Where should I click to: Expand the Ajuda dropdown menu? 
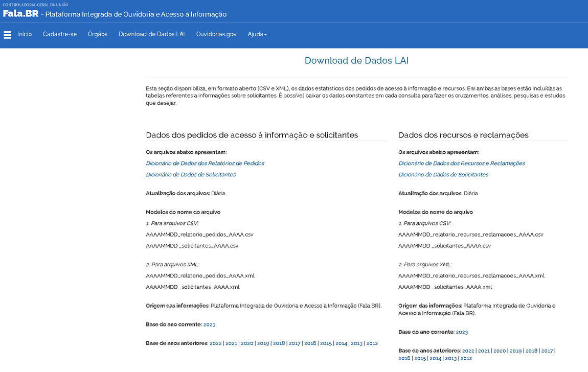[257, 34]
